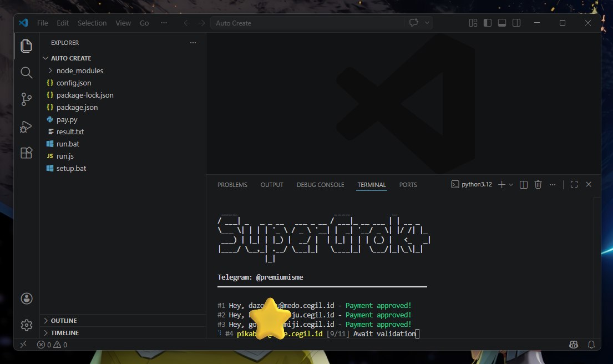Select the TERMINAL tab
The image size is (613, 364).
point(371,185)
